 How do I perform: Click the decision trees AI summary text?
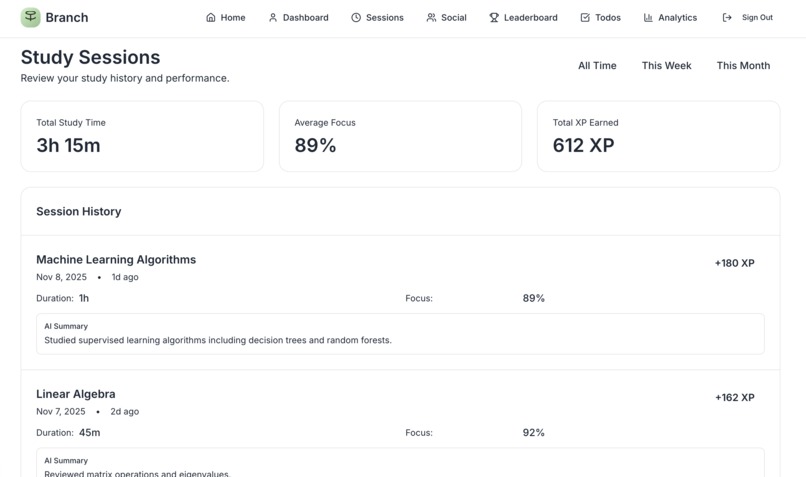[218, 340]
